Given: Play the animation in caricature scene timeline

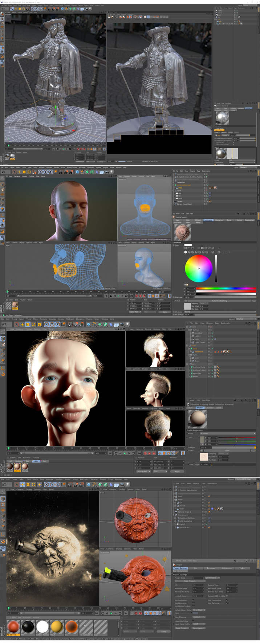Looking at the screenshot, I should [x=125, y=453].
